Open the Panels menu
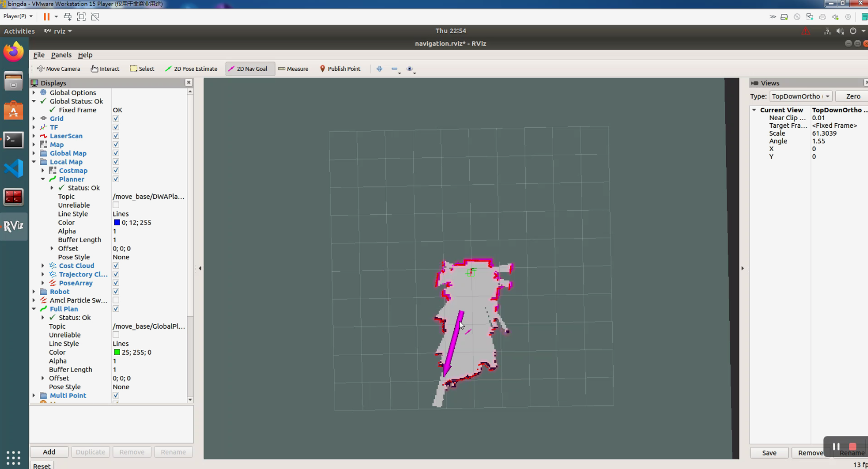Image resolution: width=868 pixels, height=469 pixels. coord(61,55)
